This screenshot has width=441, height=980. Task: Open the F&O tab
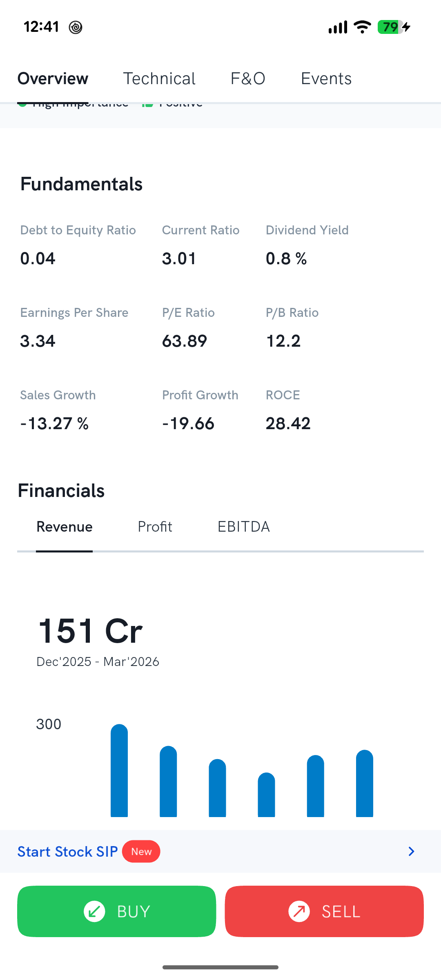(x=248, y=78)
